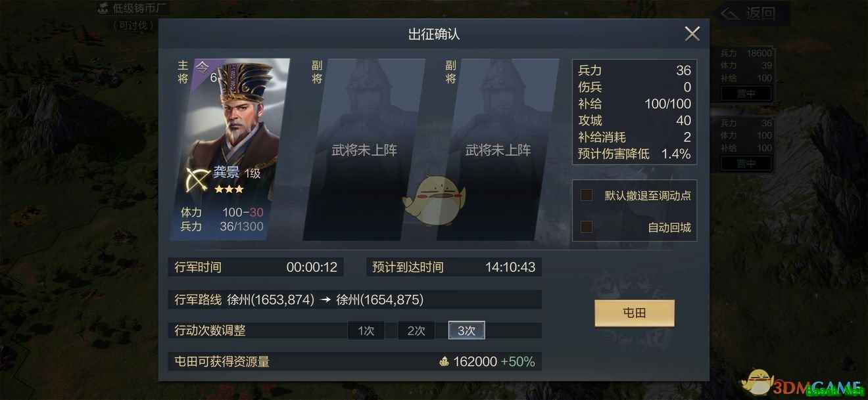
Task: Add a general to second 副将 slot
Action: 498,150
